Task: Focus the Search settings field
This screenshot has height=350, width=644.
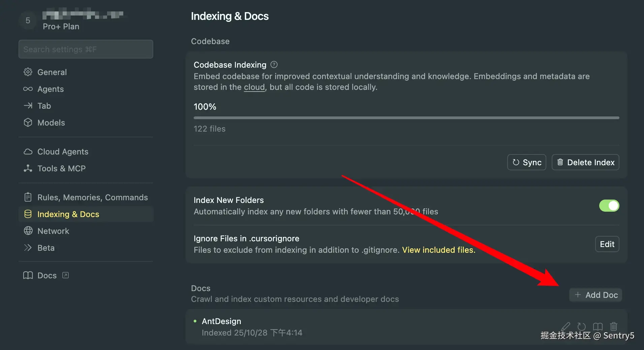Action: click(86, 49)
